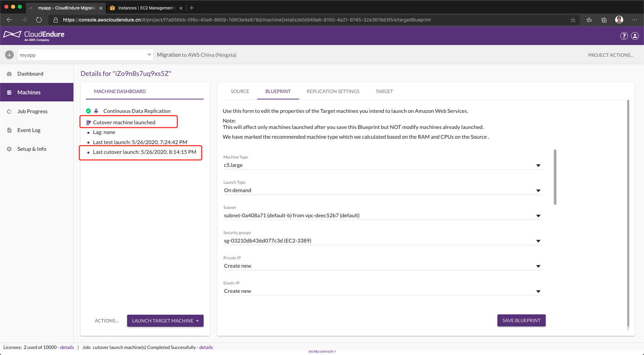This screenshot has height=355, width=644.
Task: Open the user account icon in header
Action: coord(635,36)
